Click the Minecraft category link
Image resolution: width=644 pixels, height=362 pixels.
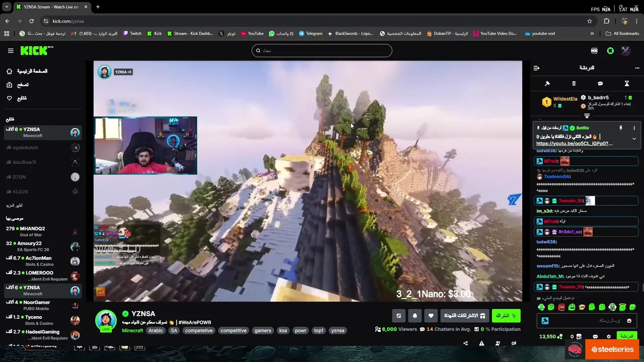pyautogui.click(x=132, y=331)
